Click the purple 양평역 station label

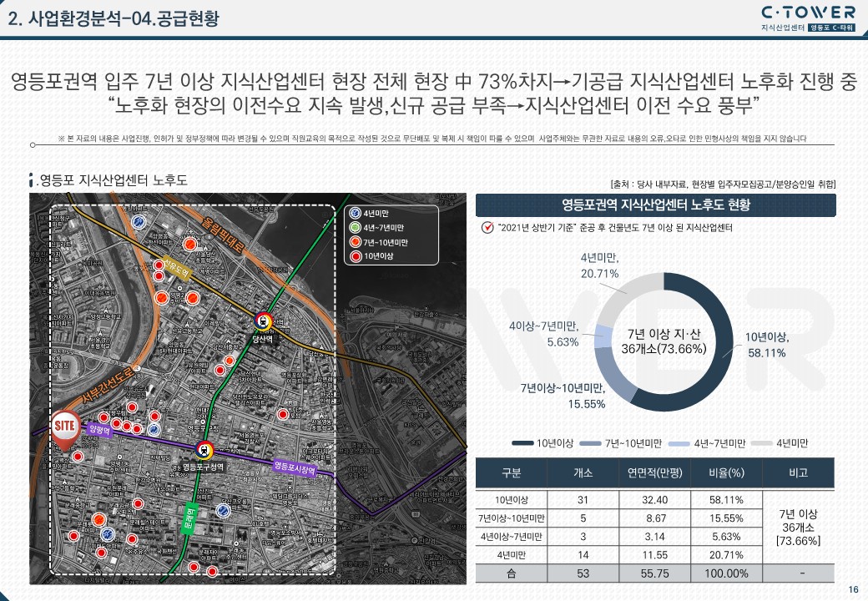pyautogui.click(x=98, y=428)
